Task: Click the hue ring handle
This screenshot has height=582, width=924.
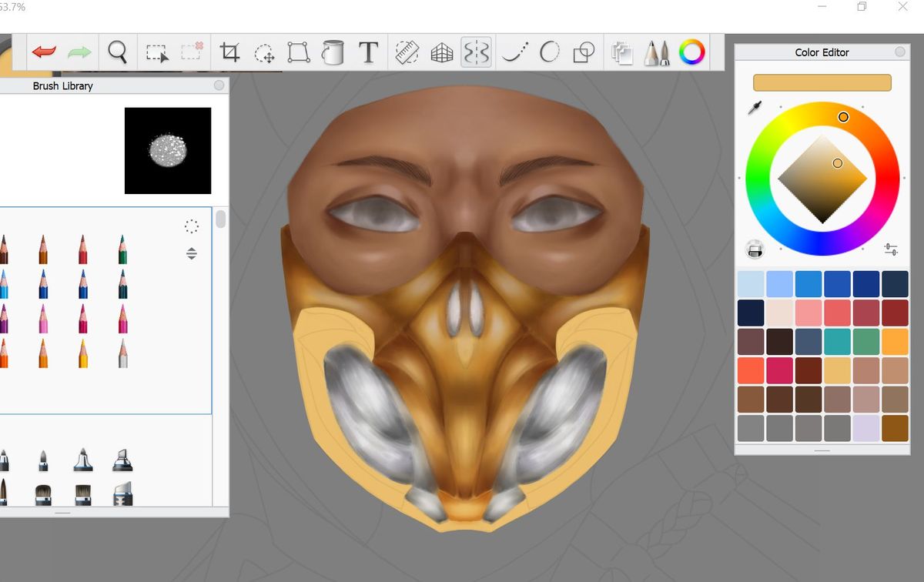Action: (843, 117)
